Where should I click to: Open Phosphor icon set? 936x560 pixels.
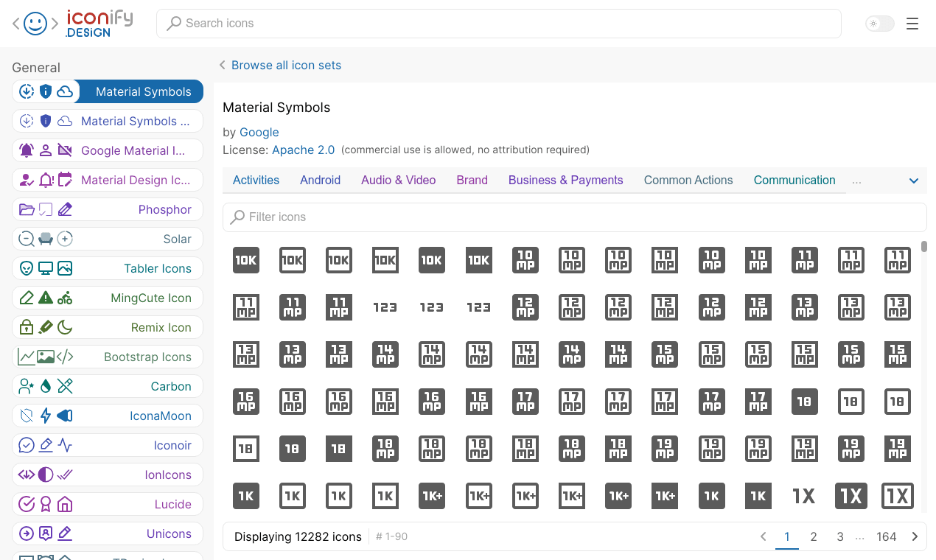pyautogui.click(x=108, y=209)
